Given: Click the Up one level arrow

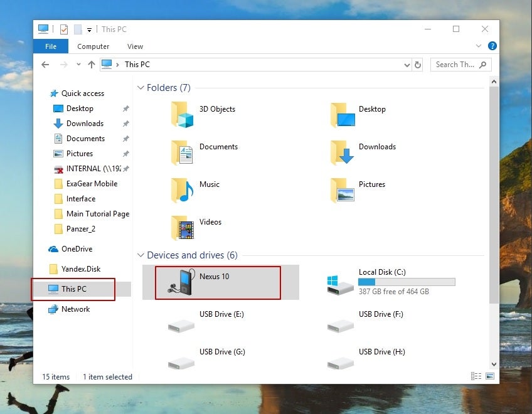Looking at the screenshot, I should pyautogui.click(x=91, y=65).
